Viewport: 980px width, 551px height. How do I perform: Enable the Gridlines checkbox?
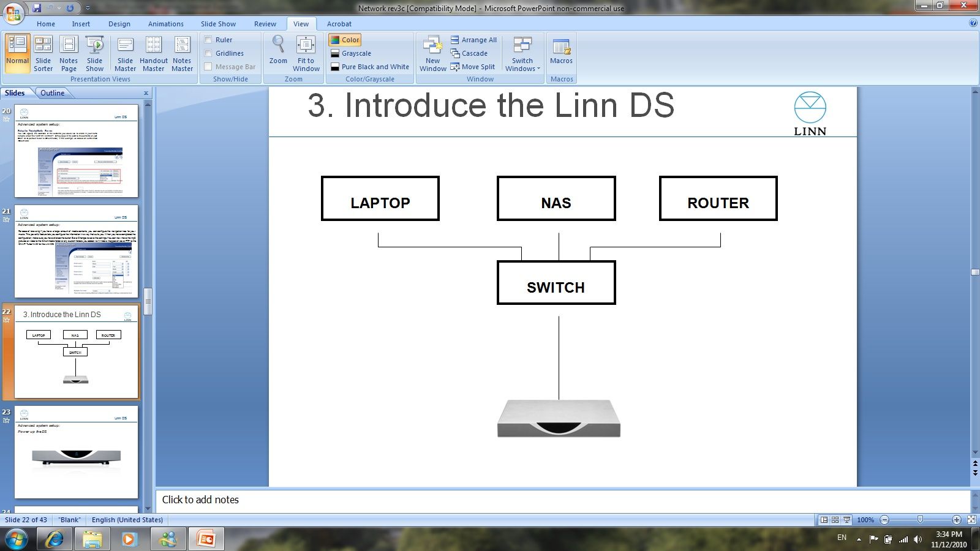[x=208, y=53]
